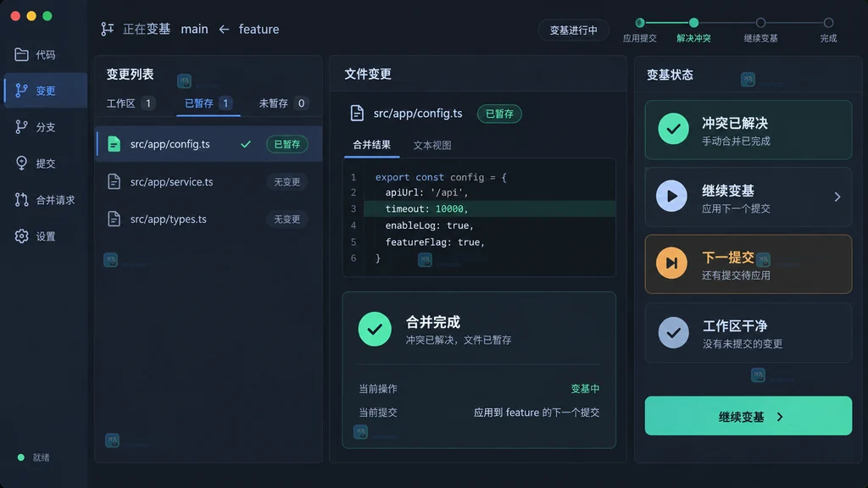Click the 无变更 badge on service.ts row

click(x=287, y=181)
